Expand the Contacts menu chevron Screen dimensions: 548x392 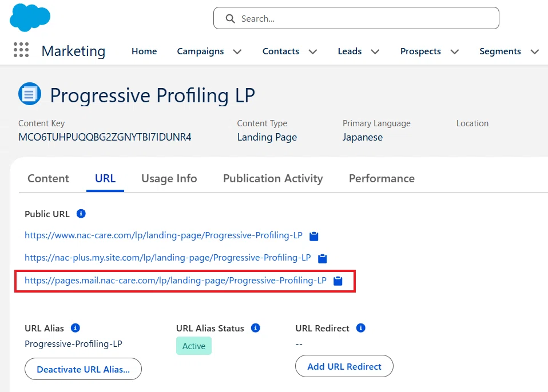313,51
